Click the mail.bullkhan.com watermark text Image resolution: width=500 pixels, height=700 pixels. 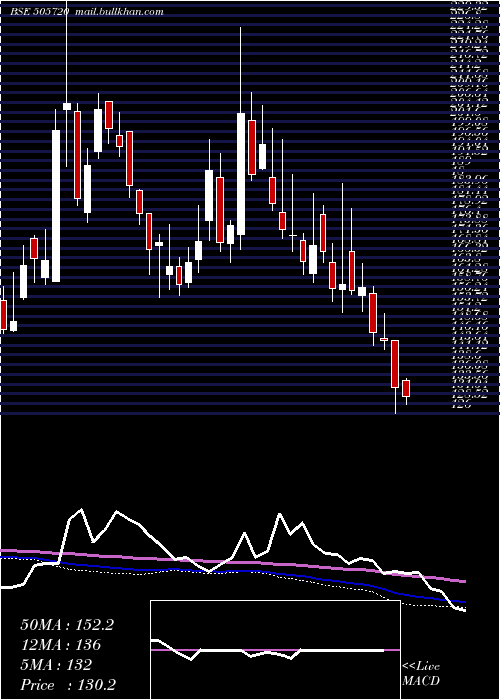[x=120, y=12]
